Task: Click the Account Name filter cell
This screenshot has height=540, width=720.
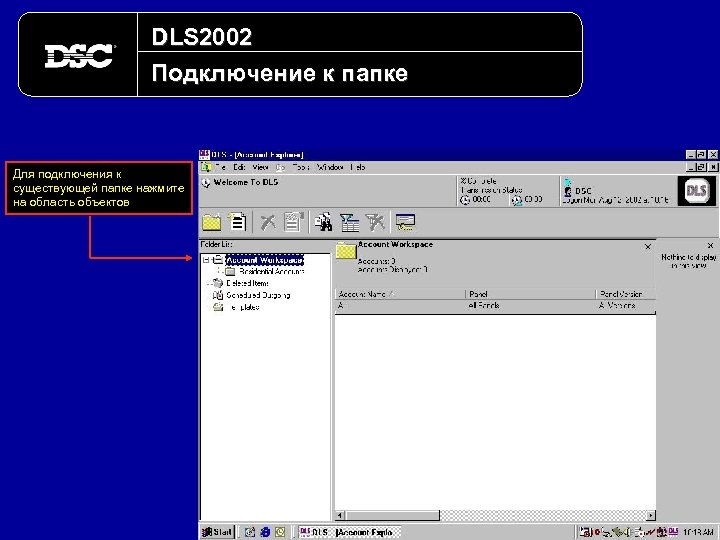Action: coord(400,305)
